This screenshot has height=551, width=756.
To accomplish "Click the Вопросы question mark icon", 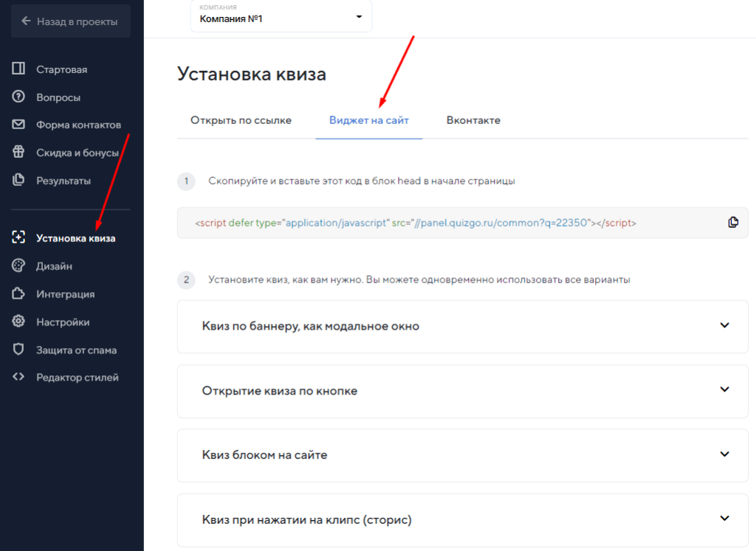I will click(x=19, y=97).
